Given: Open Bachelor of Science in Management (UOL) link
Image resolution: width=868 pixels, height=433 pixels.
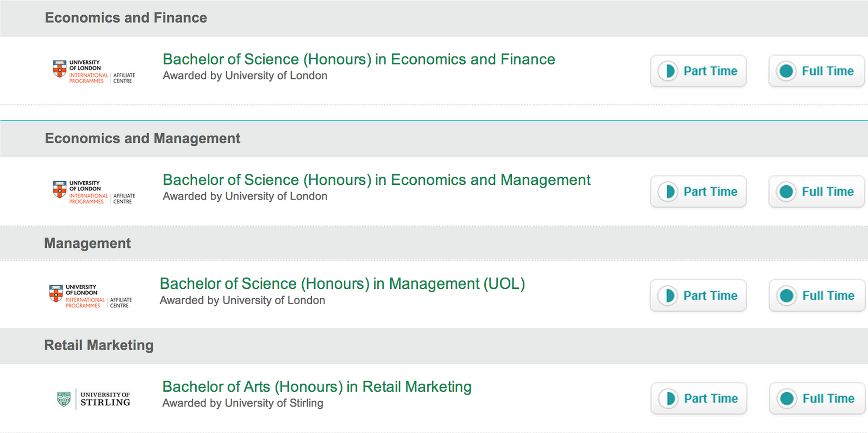Looking at the screenshot, I should [342, 284].
